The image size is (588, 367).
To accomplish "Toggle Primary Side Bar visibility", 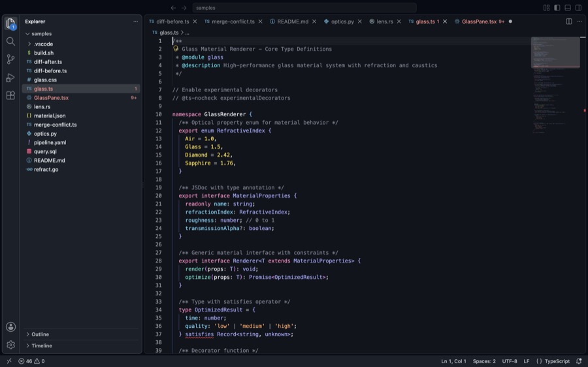I will pyautogui.click(x=557, y=8).
